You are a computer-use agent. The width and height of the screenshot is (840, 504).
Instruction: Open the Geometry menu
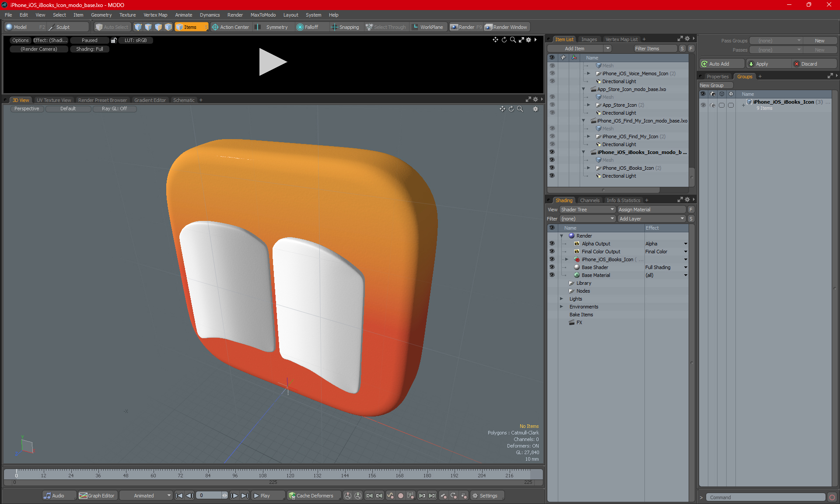pos(101,15)
